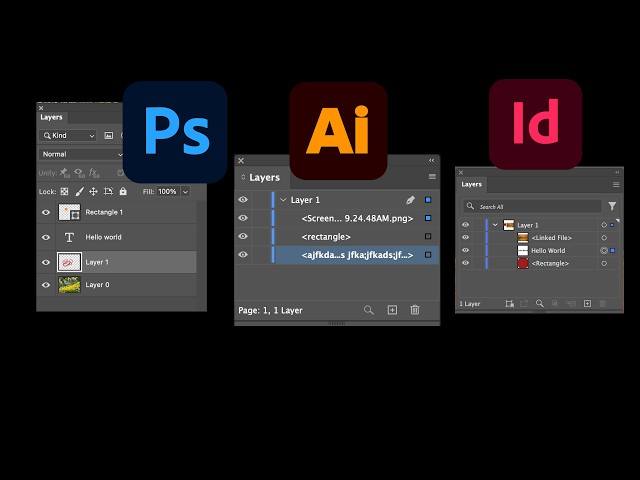Click the Fill 100% value field
Viewport: 640px width, 480px height.
pos(168,191)
